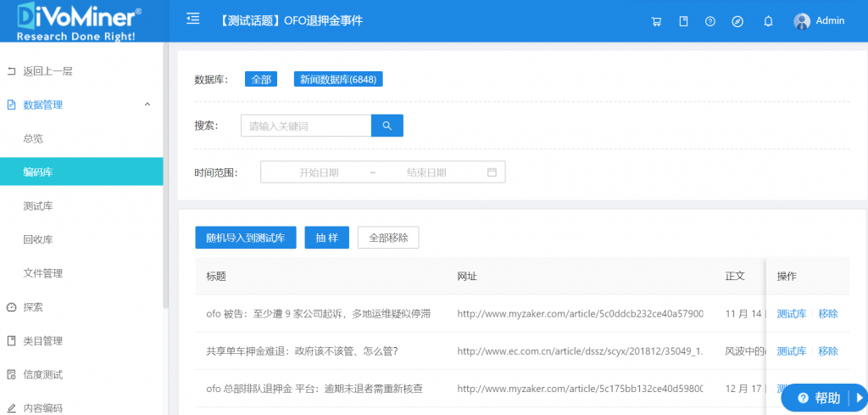Click the 信度测试 icon
The image size is (868, 415).
pyautogui.click(x=11, y=374)
